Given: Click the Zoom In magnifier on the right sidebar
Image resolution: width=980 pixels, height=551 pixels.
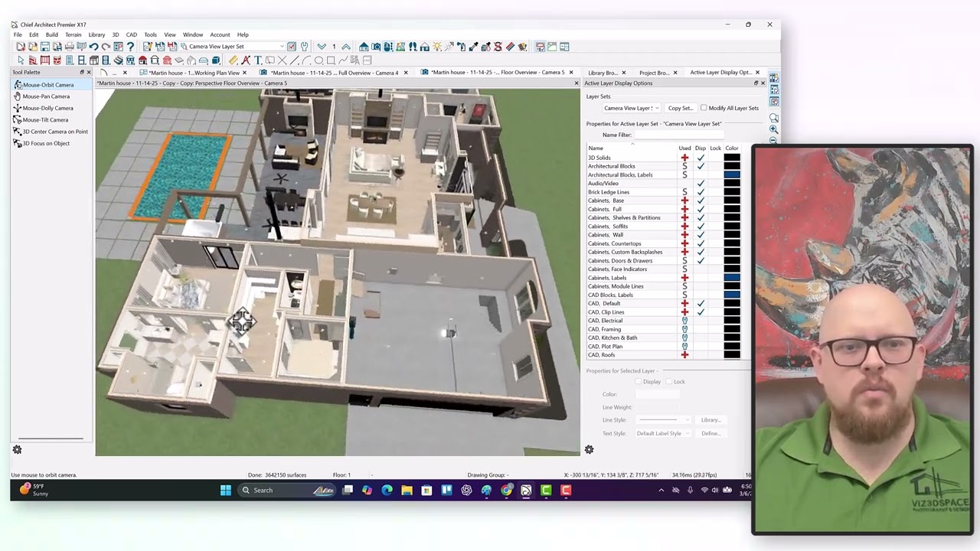Looking at the screenshot, I should pyautogui.click(x=774, y=129).
